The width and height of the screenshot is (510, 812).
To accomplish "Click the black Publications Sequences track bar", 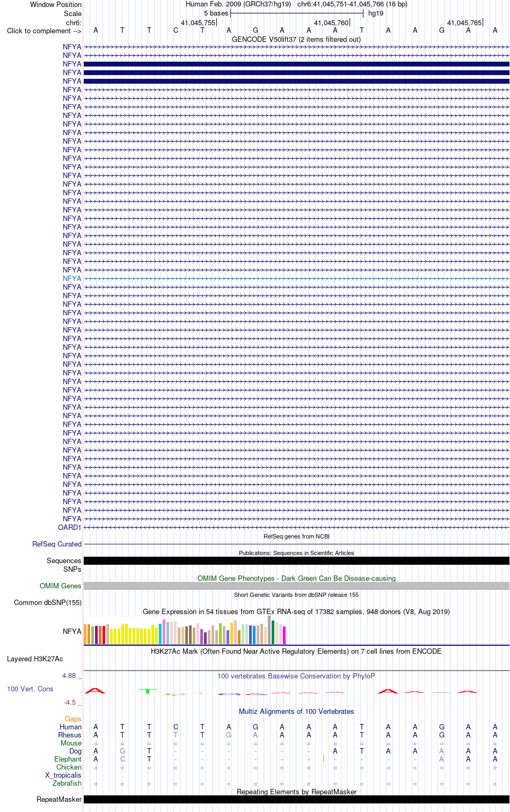I will 296,560.
